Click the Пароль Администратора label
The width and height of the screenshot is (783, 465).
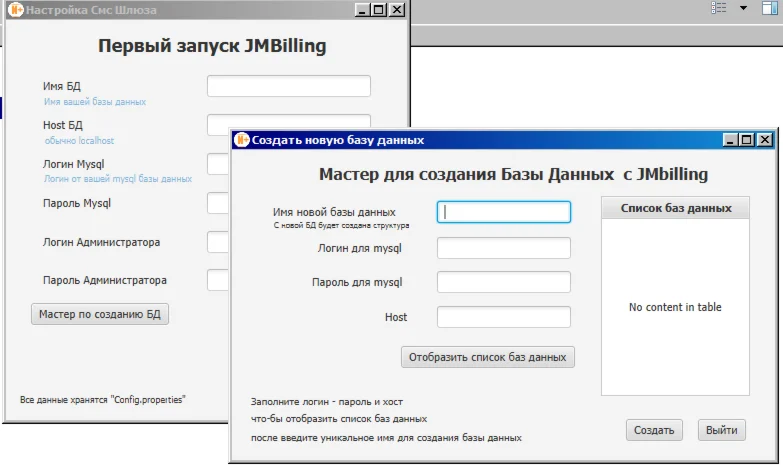click(105, 280)
